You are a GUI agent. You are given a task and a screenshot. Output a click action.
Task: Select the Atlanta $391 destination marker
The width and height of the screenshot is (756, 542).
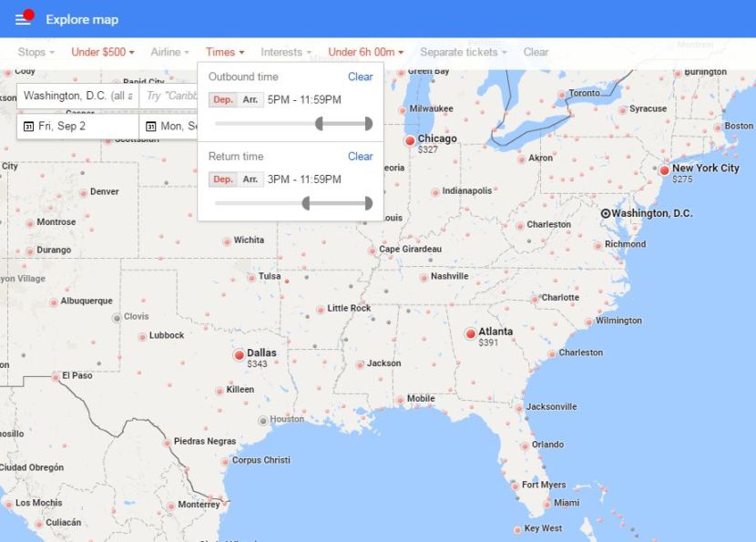pos(471,333)
